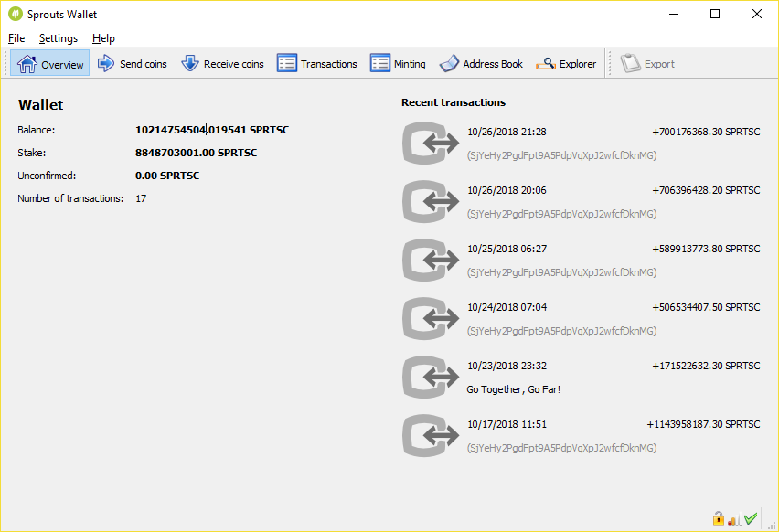Click the amount +171522632.30 SPRTSC
Viewport: 779px width, 532px height.
coord(706,366)
